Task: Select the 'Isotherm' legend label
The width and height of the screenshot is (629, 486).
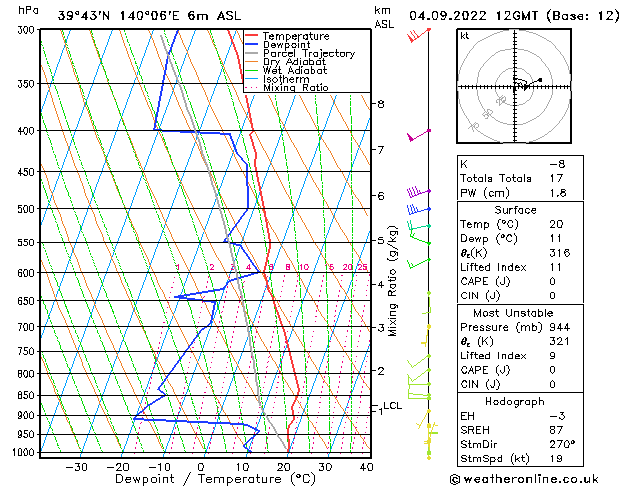Action: click(x=286, y=79)
